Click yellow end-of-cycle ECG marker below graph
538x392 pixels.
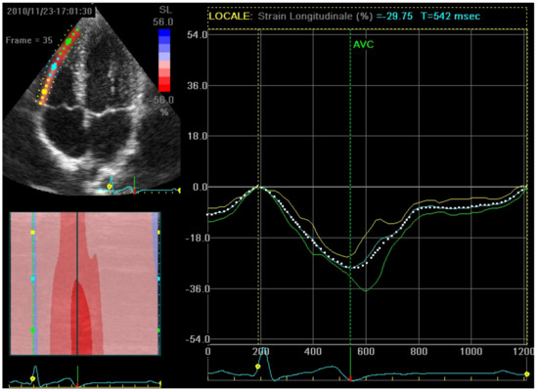coord(526,374)
